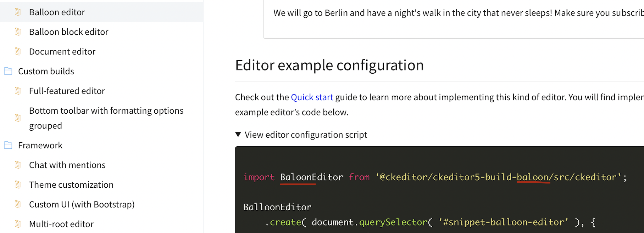
Task: Select the document icon next to Theme customization
Action: point(17,184)
